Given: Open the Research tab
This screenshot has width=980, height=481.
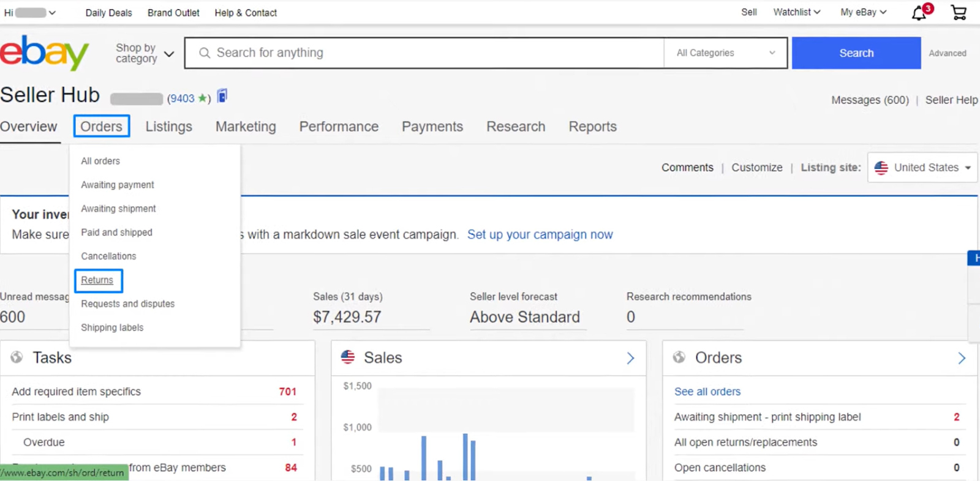Looking at the screenshot, I should pos(516,127).
